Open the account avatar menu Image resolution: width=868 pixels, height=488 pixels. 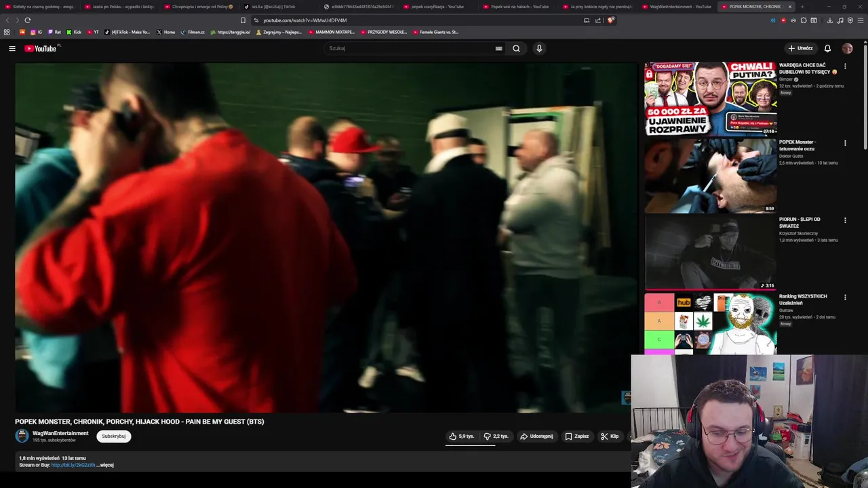(x=847, y=48)
